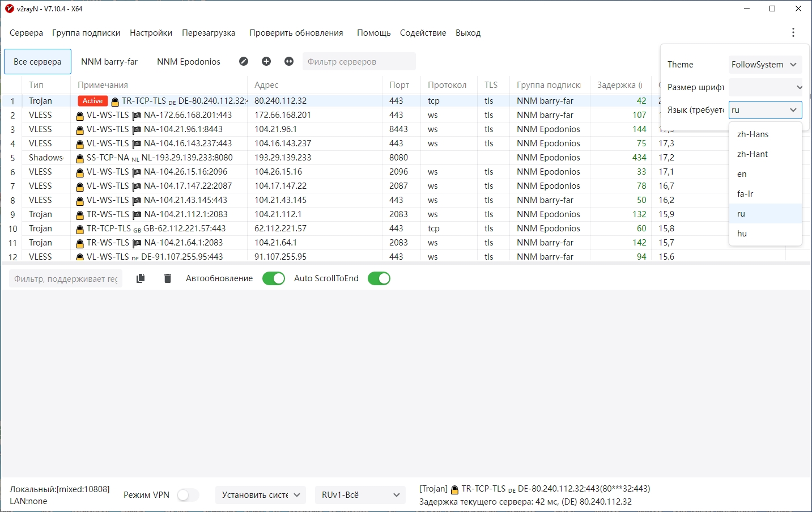The image size is (812, 512).
Task: Click the Перезагрузка menu item
Action: [209, 33]
